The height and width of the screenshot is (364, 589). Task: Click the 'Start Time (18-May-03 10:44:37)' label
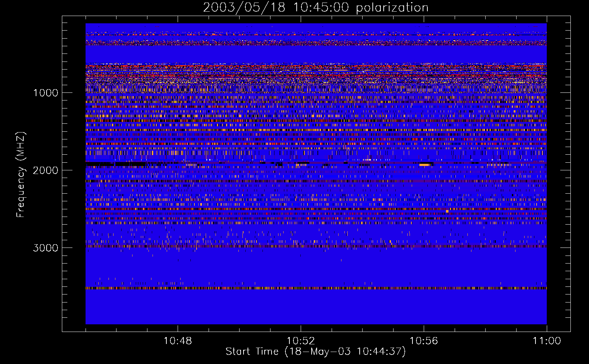click(316, 352)
